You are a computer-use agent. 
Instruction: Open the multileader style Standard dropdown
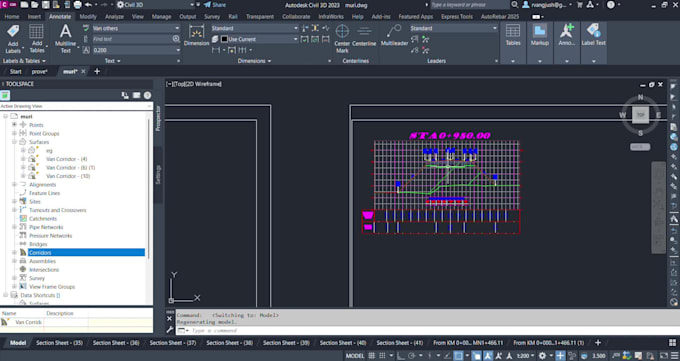click(494, 28)
